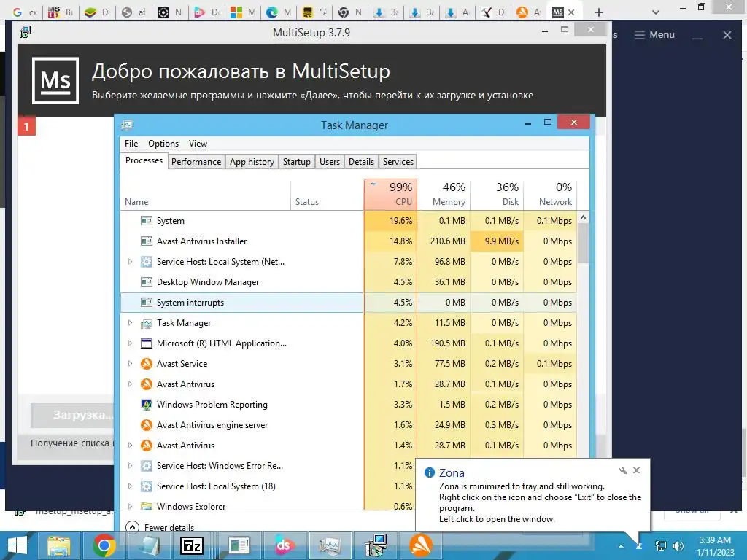Select the Desktop Window Manager process
The height and width of the screenshot is (560, 747).
click(348, 282)
